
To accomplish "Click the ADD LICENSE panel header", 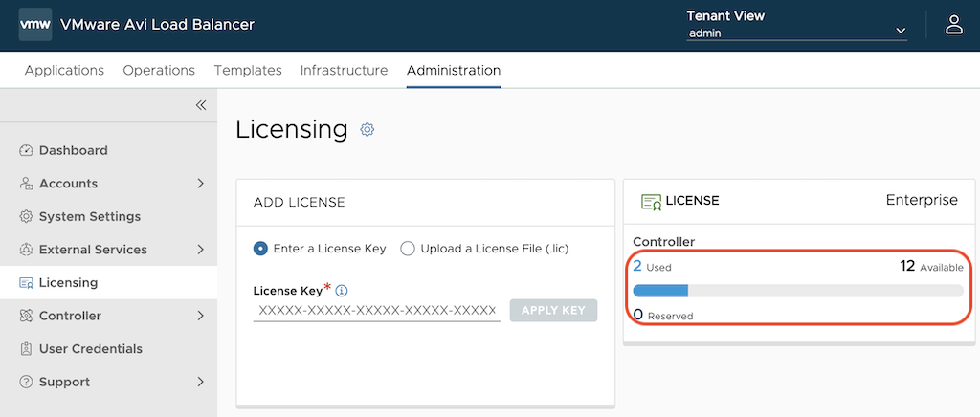I will point(300,202).
